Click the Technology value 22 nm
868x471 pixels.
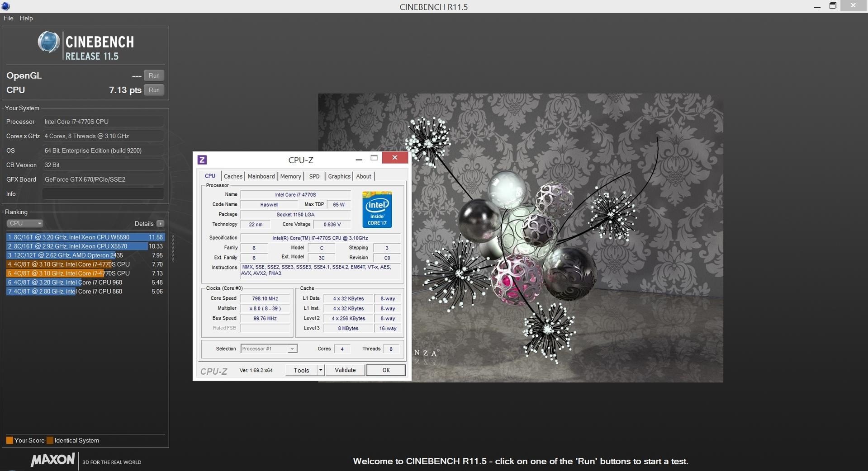click(256, 224)
